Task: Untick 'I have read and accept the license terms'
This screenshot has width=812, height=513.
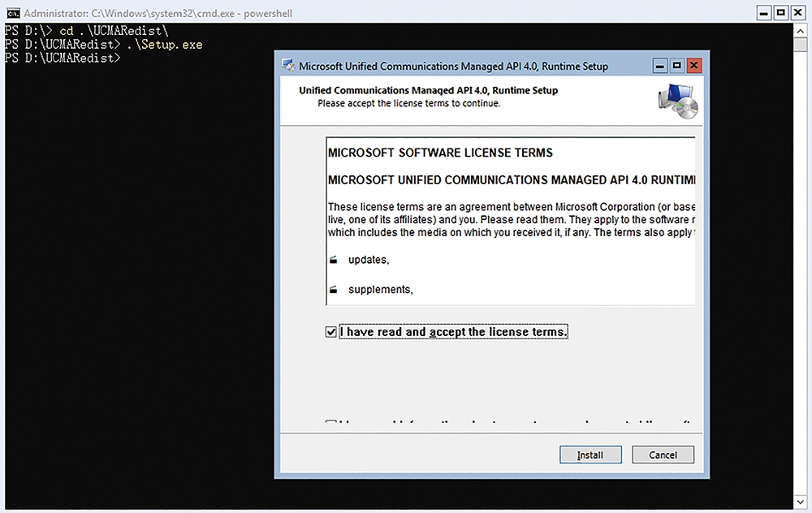Action: tap(331, 332)
